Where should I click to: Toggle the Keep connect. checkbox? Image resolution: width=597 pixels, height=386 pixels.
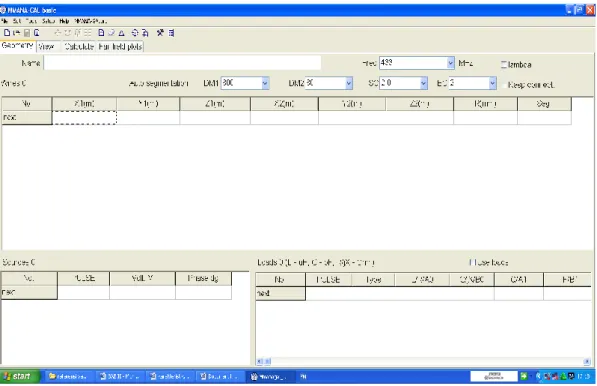click(505, 85)
